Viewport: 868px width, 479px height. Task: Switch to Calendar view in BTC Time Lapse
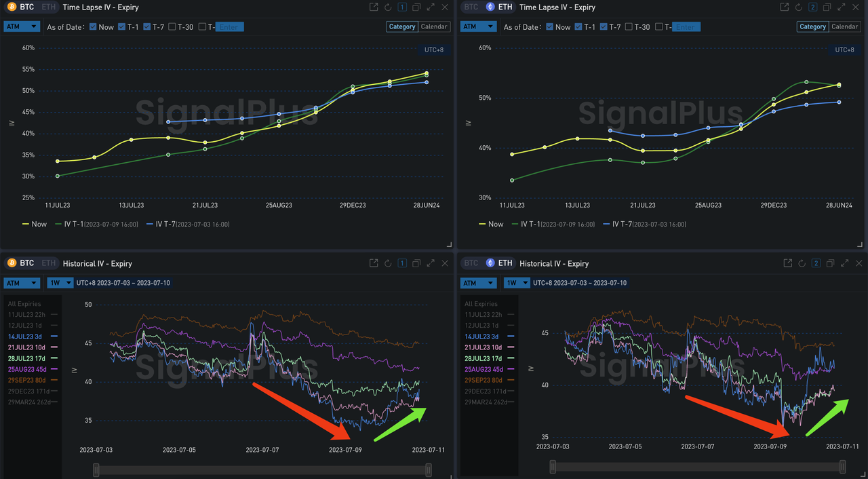point(434,26)
